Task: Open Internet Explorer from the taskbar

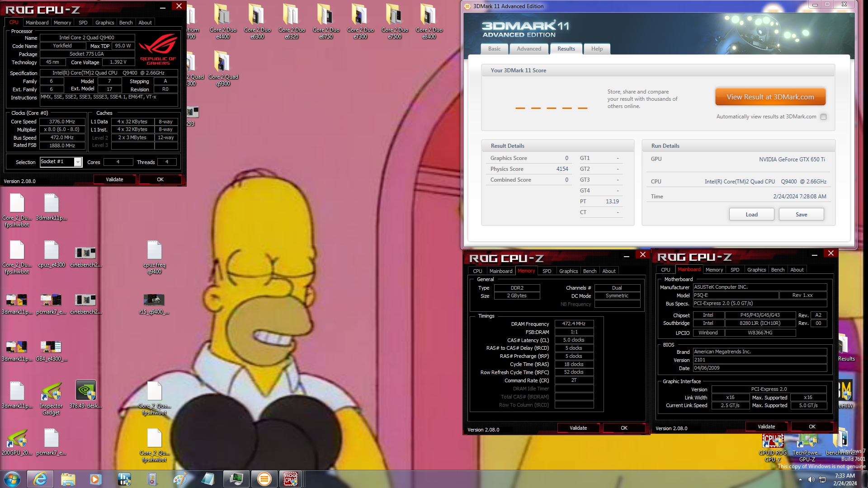Action: coord(40,479)
